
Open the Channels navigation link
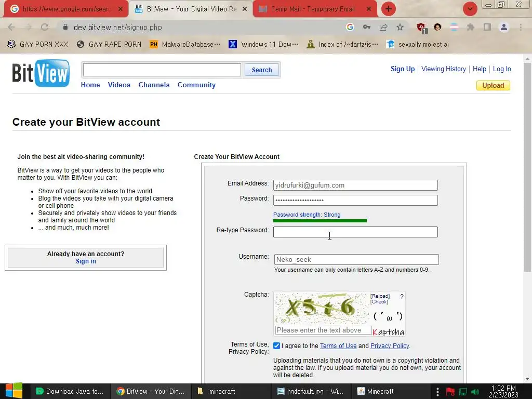[154, 85]
